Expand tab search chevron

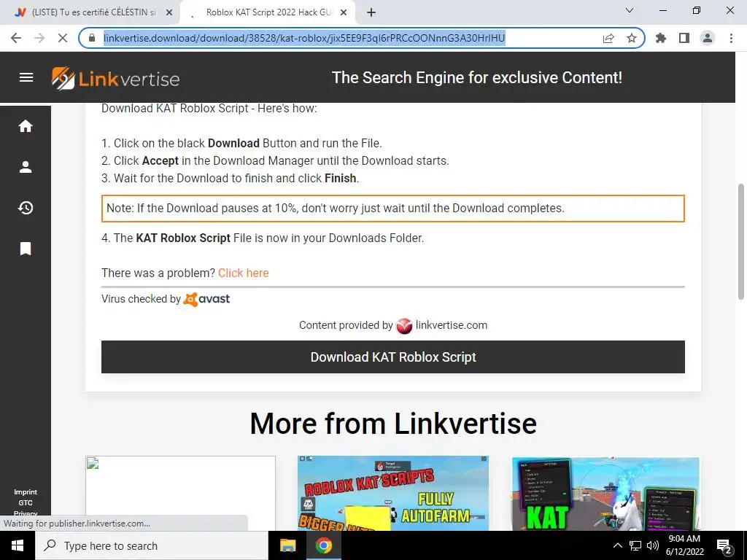tap(630, 10)
